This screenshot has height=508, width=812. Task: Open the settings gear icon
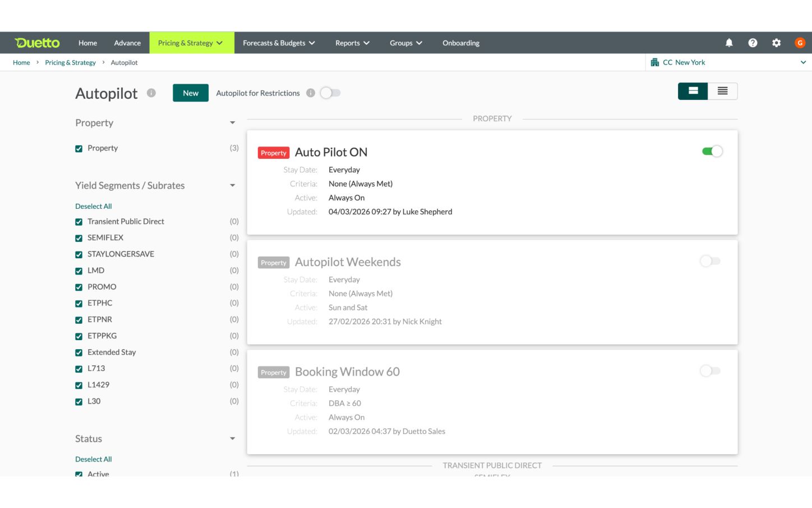776,43
